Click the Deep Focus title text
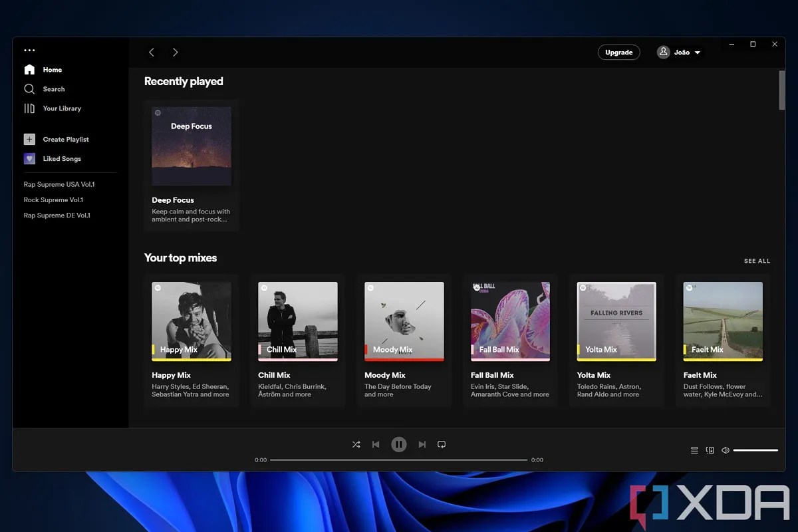This screenshot has width=798, height=532. coord(173,200)
